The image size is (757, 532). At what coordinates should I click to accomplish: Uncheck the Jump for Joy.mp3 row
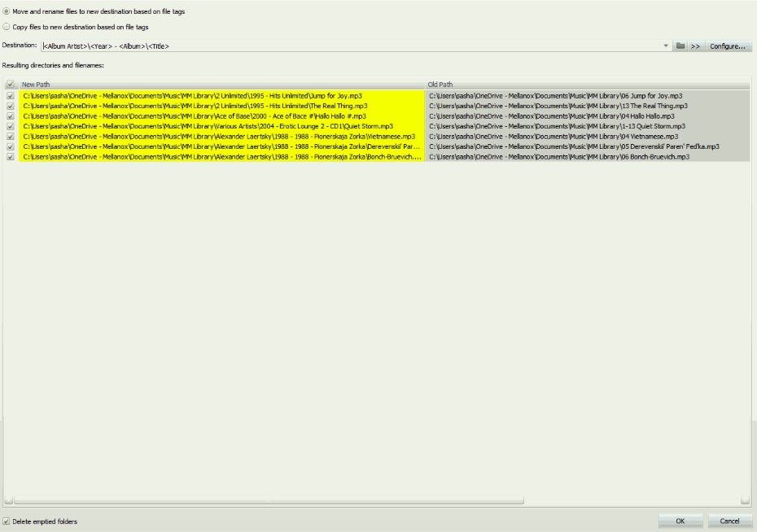[10, 95]
